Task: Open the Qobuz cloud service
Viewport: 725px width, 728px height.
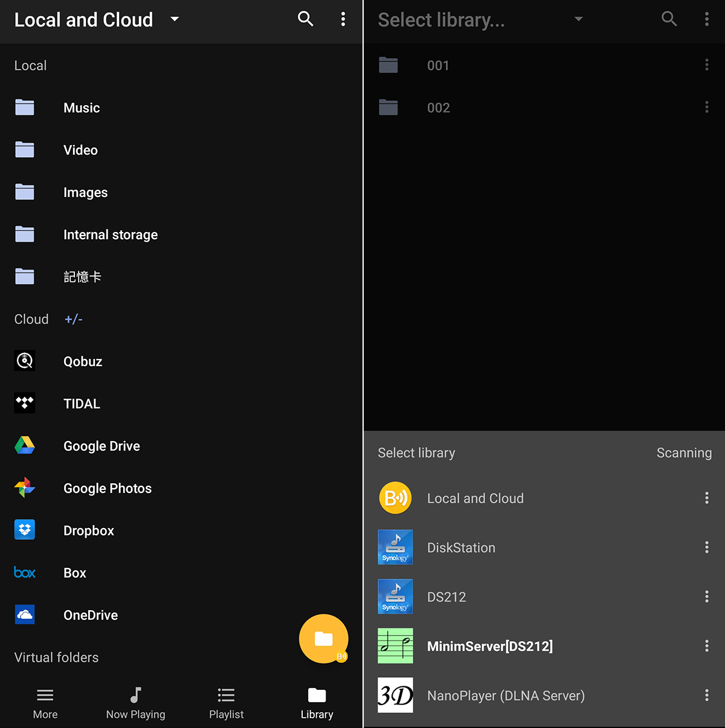Action: point(181,361)
